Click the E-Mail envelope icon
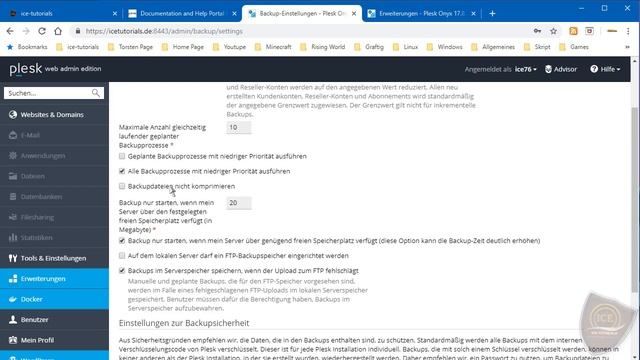640x360 pixels. 13,135
